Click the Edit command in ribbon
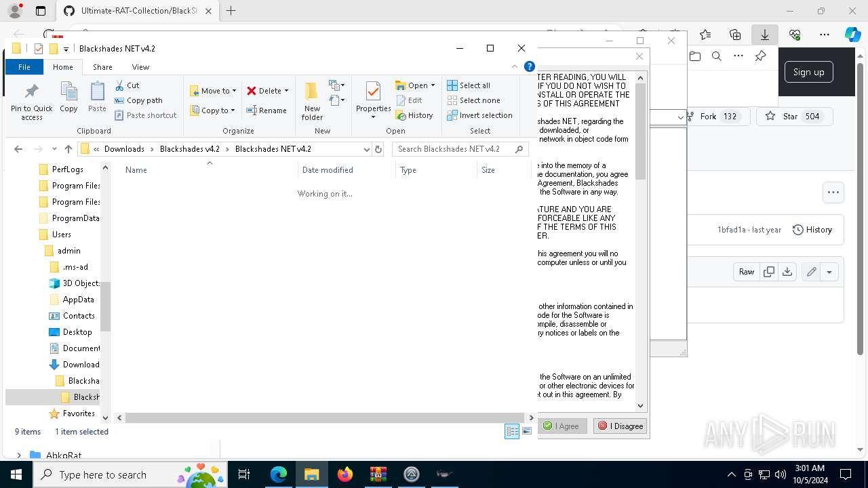 [x=409, y=100]
